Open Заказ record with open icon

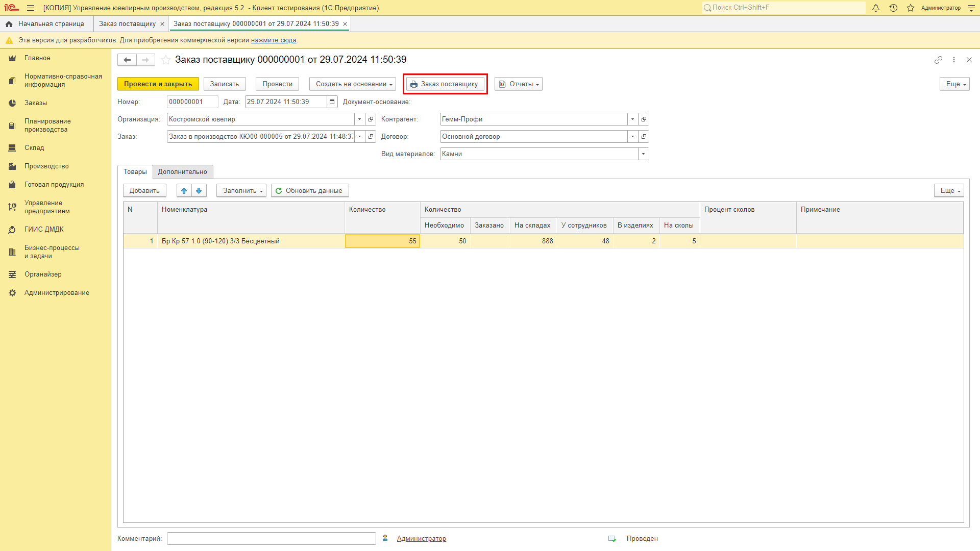(371, 137)
